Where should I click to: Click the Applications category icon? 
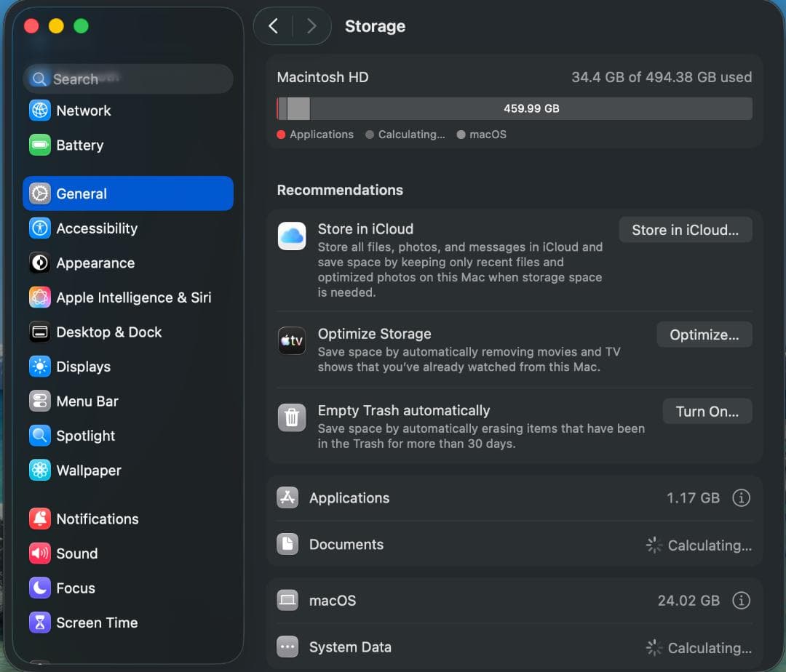(287, 497)
